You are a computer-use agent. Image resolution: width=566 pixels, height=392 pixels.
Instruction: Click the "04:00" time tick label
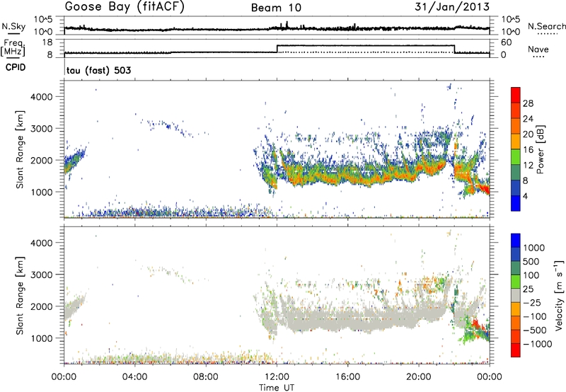click(135, 377)
